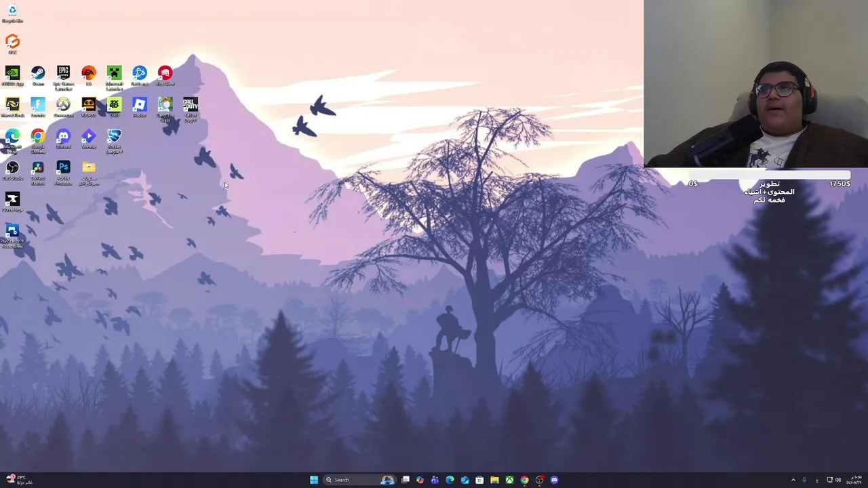The height and width of the screenshot is (488, 868).
Task: Select the Riot Client desktop shortcut
Action: click(165, 76)
